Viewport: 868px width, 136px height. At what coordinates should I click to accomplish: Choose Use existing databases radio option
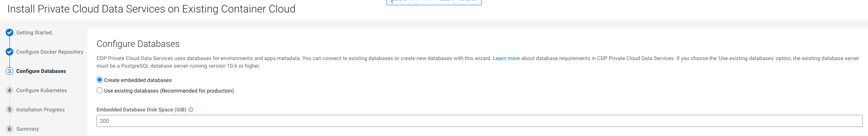[100, 91]
